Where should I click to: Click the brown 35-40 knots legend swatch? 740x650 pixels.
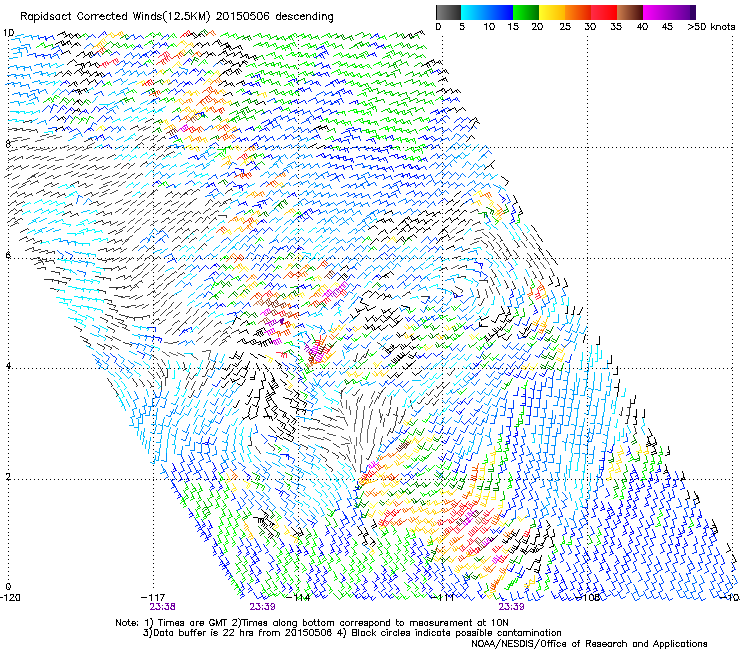(x=630, y=12)
